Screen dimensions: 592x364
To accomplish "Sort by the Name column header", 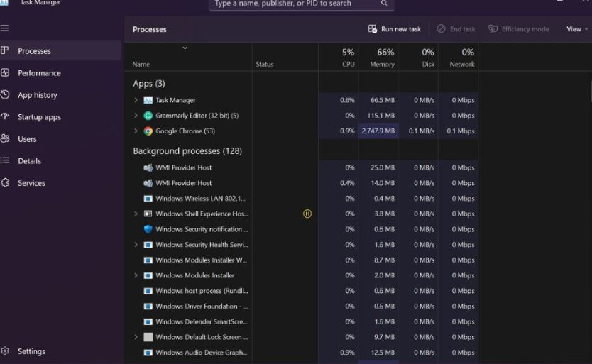I will point(188,57).
